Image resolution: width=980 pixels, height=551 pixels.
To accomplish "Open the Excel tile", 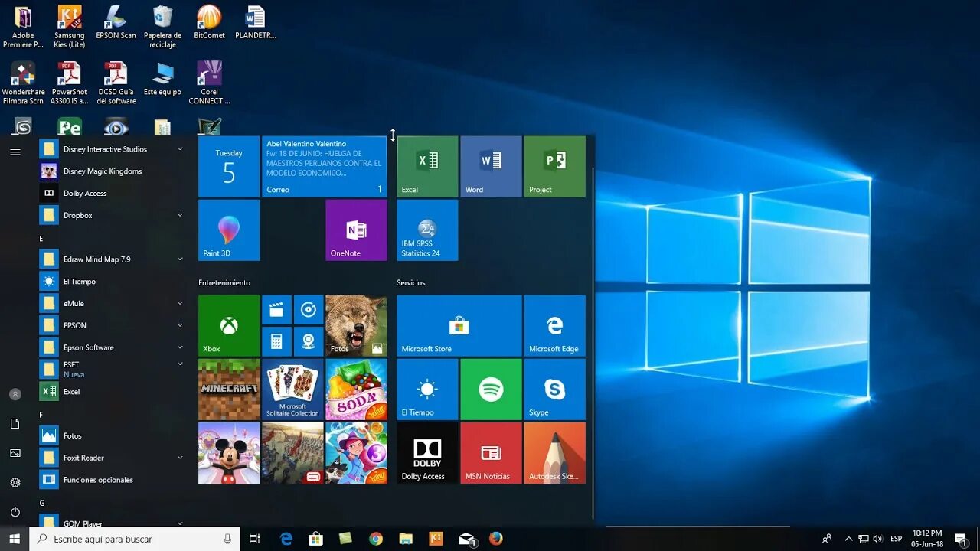I will [427, 167].
